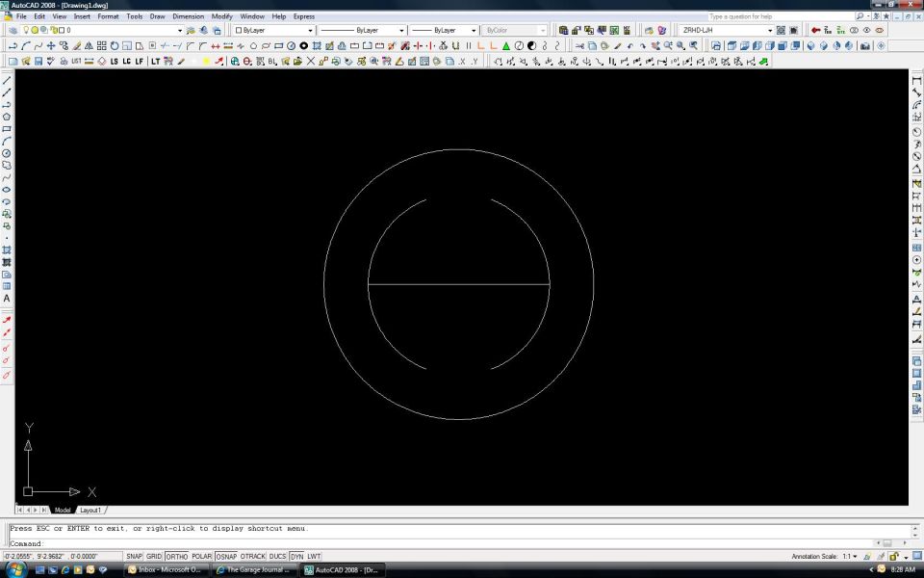Image resolution: width=924 pixels, height=578 pixels.
Task: Toggle OTRACK in status bar
Action: (x=253, y=556)
